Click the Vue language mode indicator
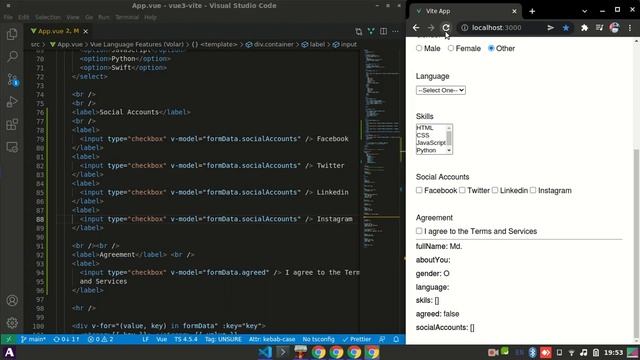Viewport: 640px width, 360px height. tap(162, 339)
